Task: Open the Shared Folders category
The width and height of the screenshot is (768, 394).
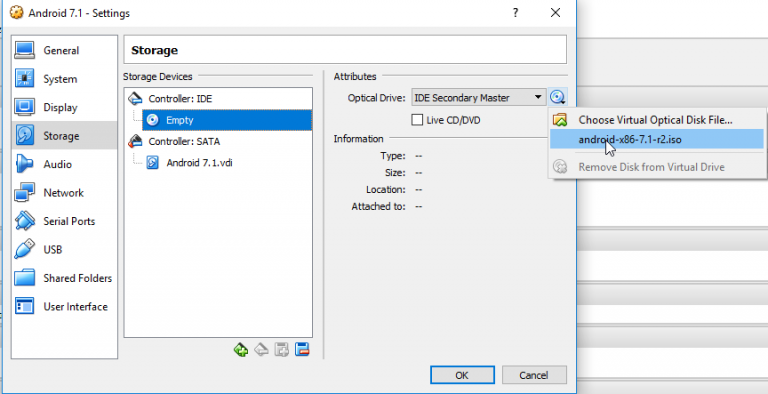Action: 64,278
